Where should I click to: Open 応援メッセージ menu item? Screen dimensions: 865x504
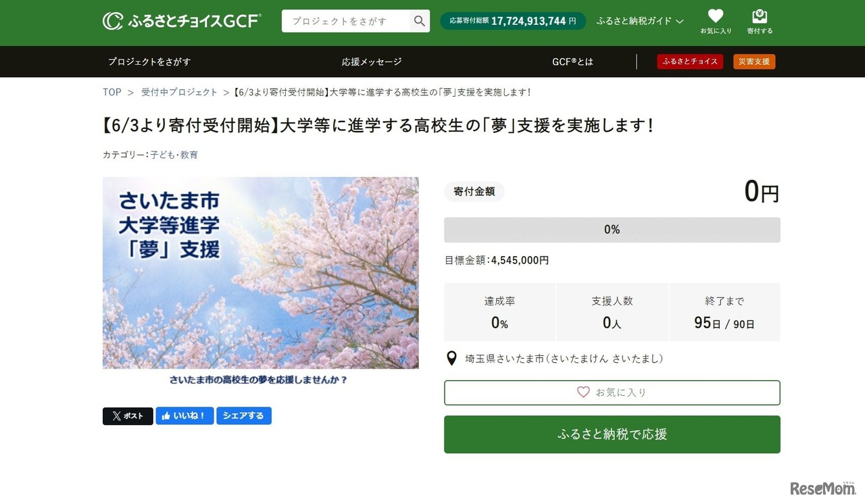372,61
